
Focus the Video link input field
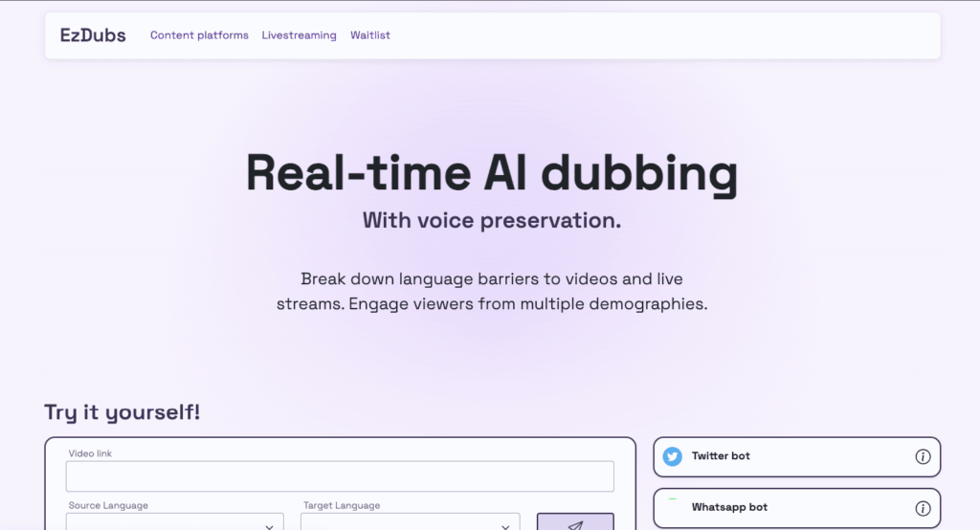340,476
